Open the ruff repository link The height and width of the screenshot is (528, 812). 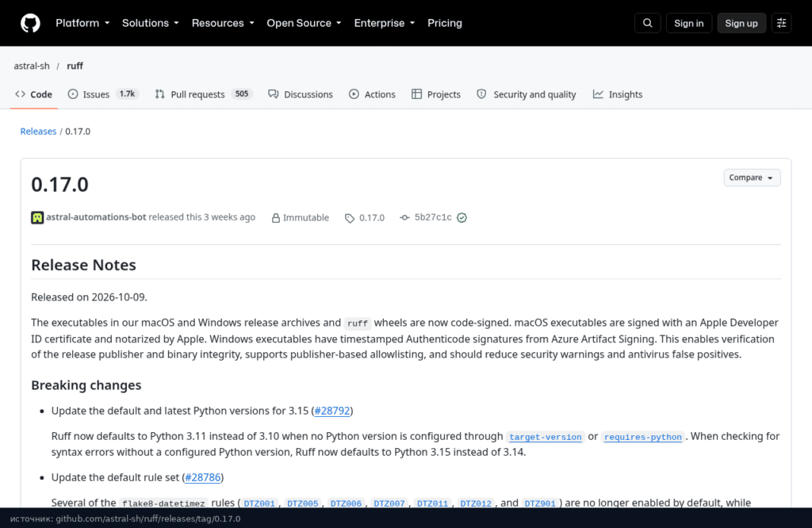coord(75,66)
